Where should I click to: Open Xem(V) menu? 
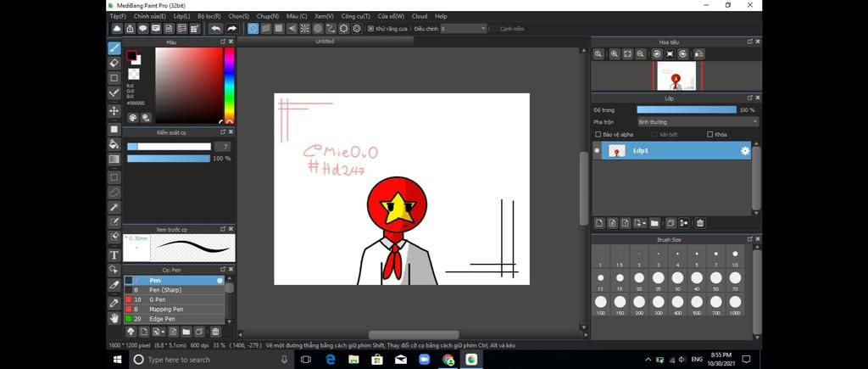click(x=324, y=17)
